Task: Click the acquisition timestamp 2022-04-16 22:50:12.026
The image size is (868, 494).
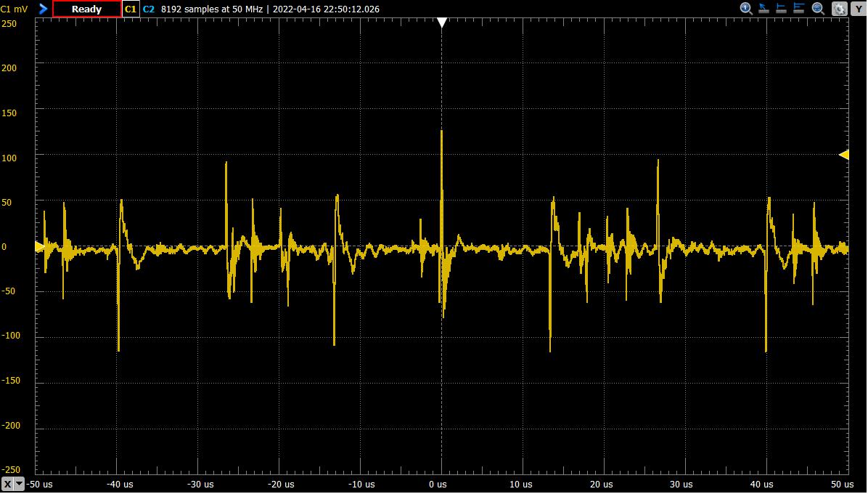Action: coord(326,9)
